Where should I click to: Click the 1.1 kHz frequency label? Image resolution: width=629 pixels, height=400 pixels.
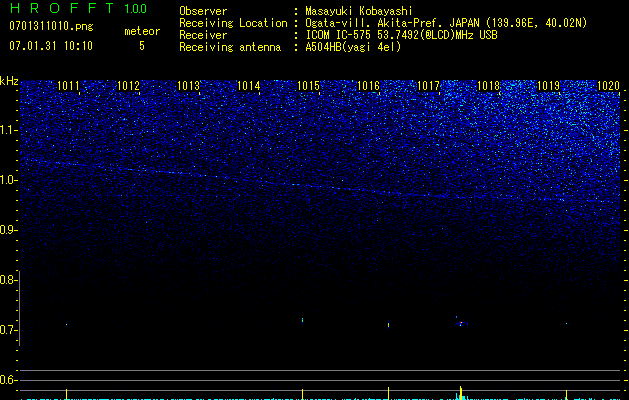coord(9,130)
